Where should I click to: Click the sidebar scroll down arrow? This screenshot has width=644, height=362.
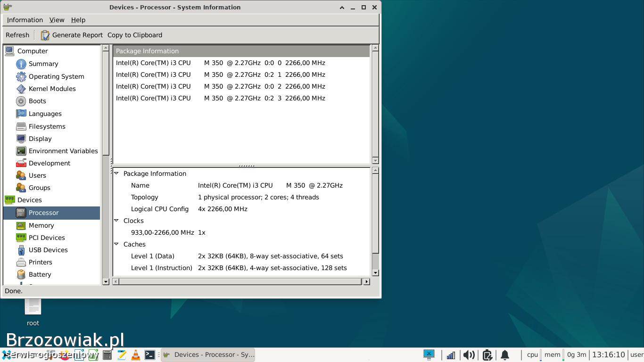[x=106, y=282]
